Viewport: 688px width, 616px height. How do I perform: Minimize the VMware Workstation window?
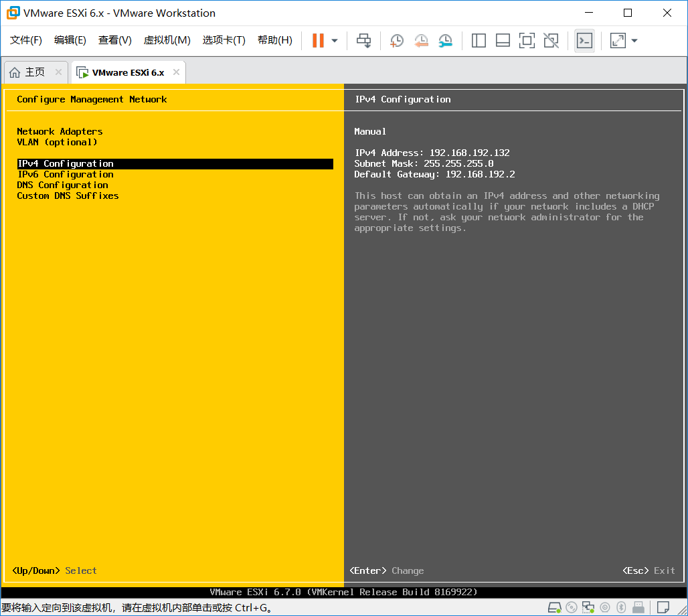(x=589, y=13)
